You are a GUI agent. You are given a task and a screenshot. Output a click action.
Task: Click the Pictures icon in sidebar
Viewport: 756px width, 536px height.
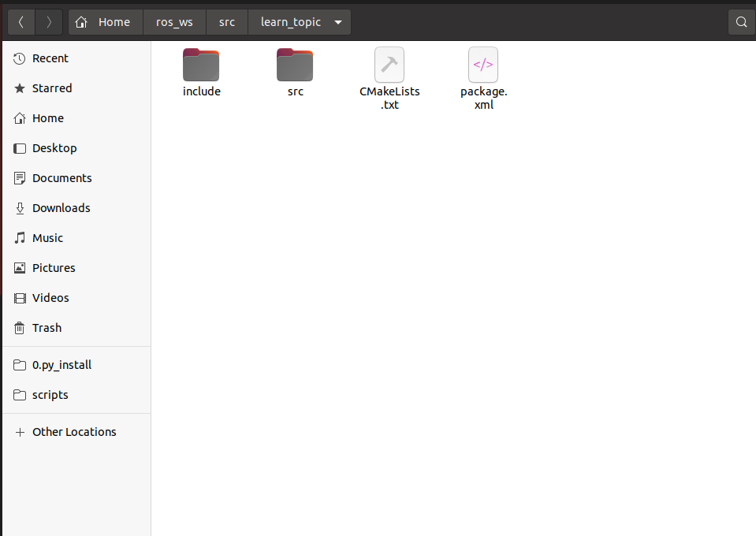point(20,268)
